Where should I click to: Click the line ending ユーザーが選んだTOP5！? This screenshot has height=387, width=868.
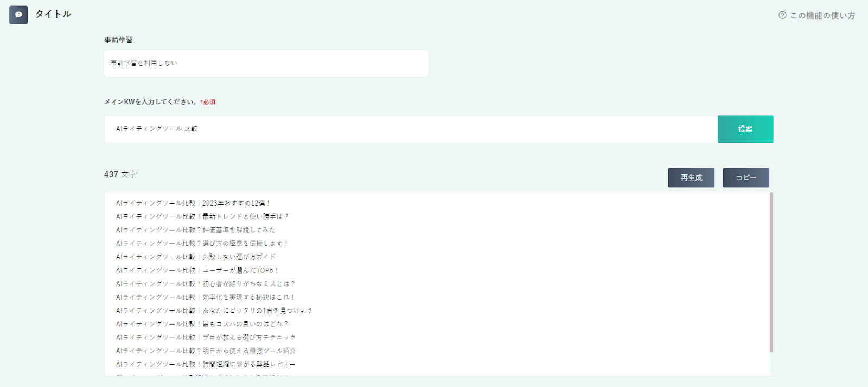pyautogui.click(x=197, y=270)
